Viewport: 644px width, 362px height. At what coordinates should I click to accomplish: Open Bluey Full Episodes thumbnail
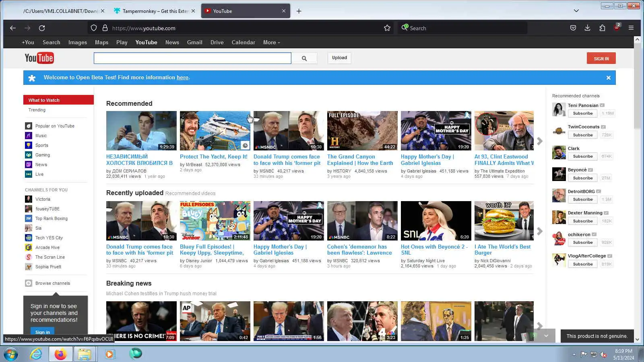(215, 221)
